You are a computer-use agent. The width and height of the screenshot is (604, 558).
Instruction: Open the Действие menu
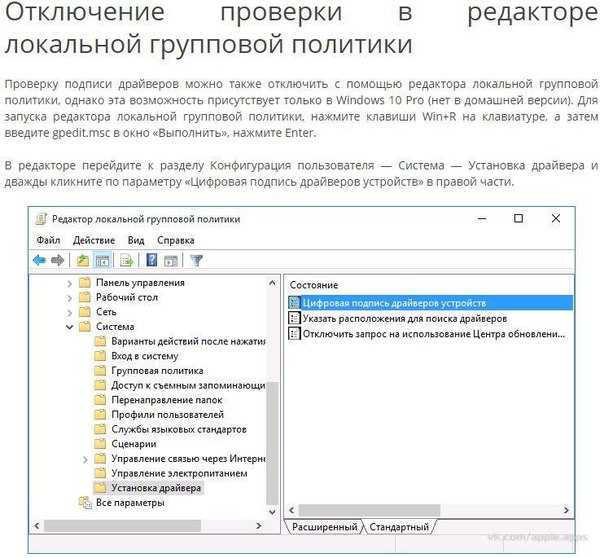[94, 240]
